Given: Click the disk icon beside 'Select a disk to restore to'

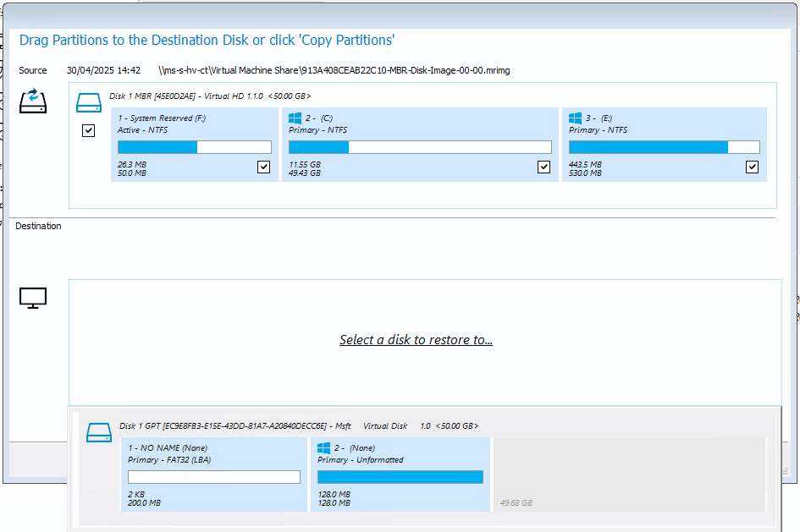Looking at the screenshot, I should [x=32, y=298].
